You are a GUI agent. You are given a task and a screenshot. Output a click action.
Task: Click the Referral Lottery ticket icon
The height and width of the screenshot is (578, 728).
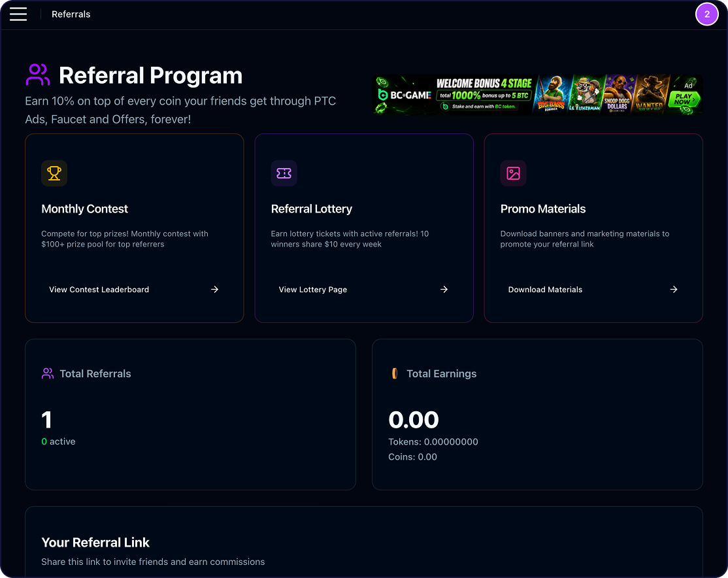click(x=284, y=173)
